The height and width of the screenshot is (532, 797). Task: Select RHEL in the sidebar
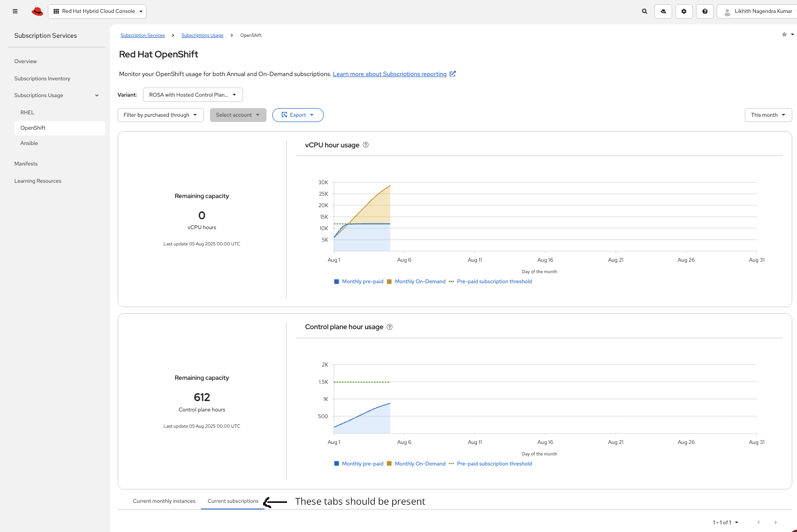tap(27, 112)
